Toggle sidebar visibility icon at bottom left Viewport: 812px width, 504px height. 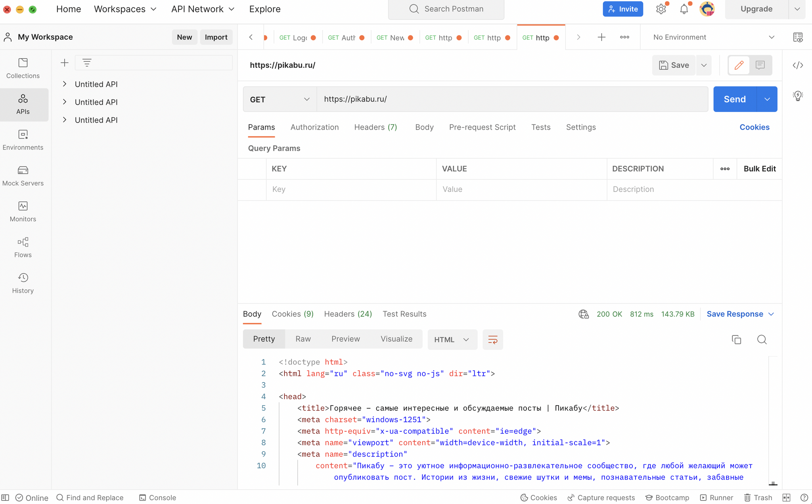pos(5,498)
